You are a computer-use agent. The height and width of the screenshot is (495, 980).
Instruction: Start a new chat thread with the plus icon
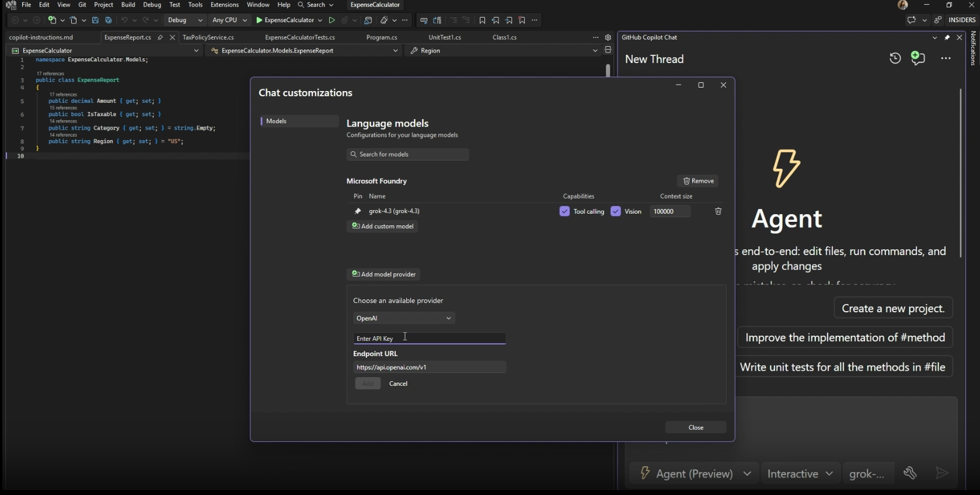click(x=918, y=58)
